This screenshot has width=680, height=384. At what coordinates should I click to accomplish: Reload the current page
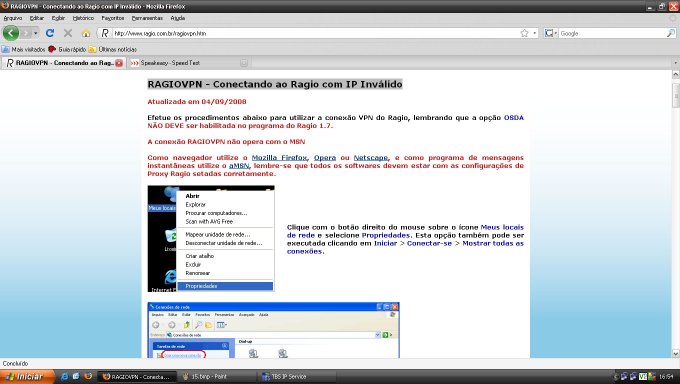[x=50, y=33]
